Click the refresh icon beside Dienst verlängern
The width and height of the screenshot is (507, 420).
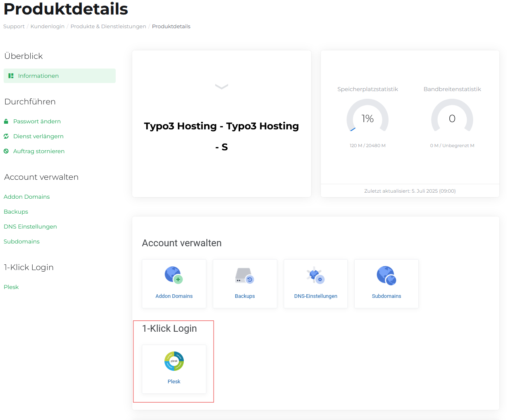pyautogui.click(x=6, y=136)
